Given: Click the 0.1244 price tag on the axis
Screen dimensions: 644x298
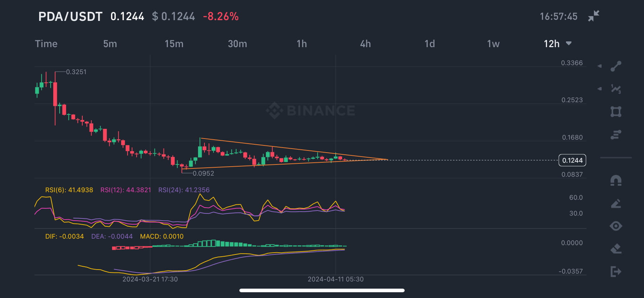Looking at the screenshot, I should [x=572, y=161].
